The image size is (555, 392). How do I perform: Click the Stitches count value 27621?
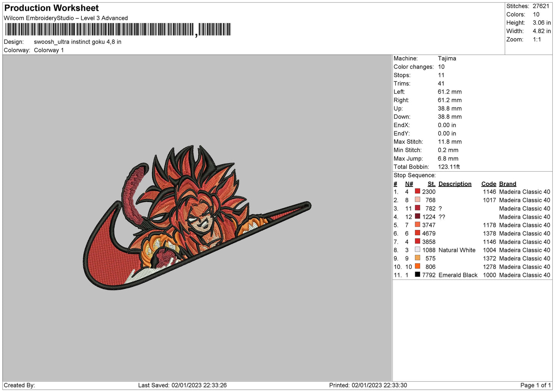(541, 6)
